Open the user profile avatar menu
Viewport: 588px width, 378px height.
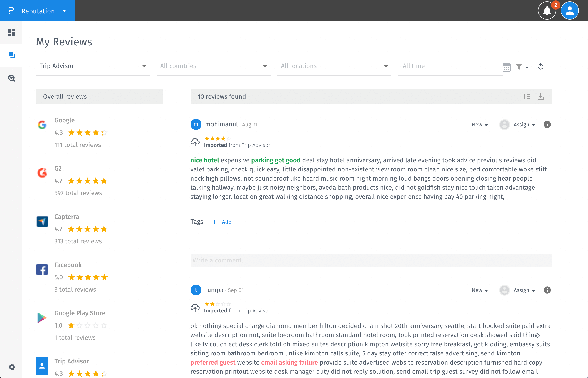[569, 11]
